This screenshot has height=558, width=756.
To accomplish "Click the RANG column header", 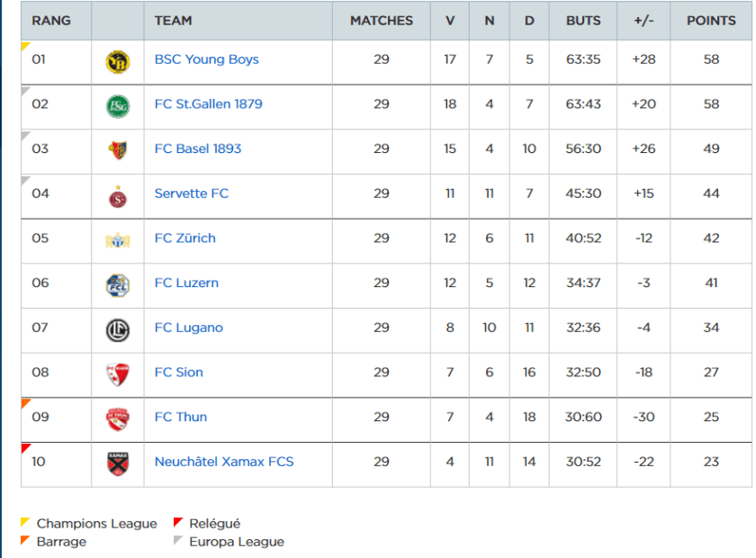I will point(51,21).
